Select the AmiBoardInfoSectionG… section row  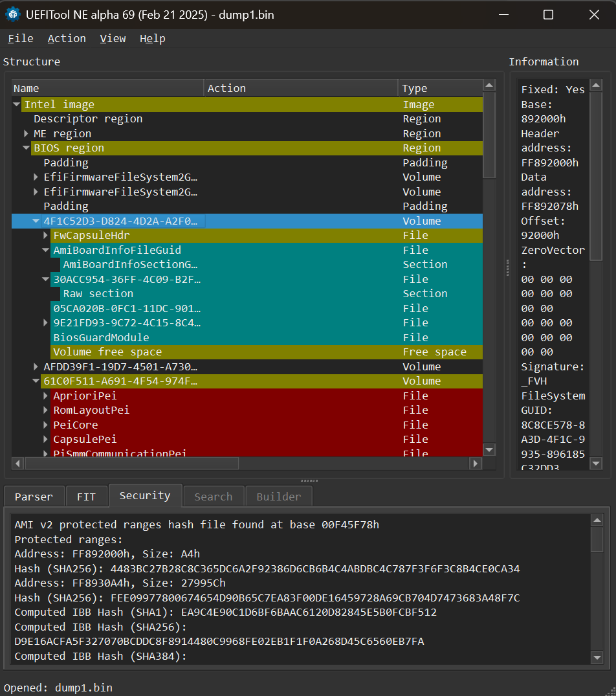(247, 265)
